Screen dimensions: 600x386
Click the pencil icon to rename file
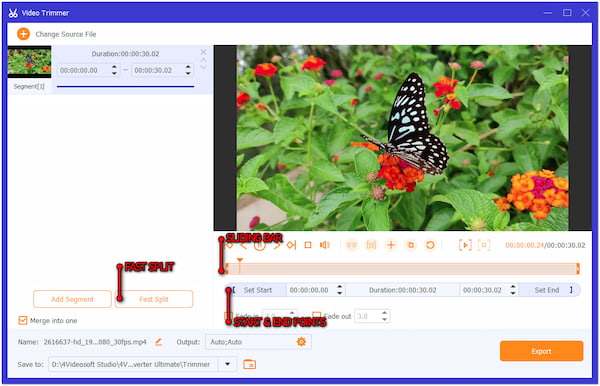pos(158,342)
